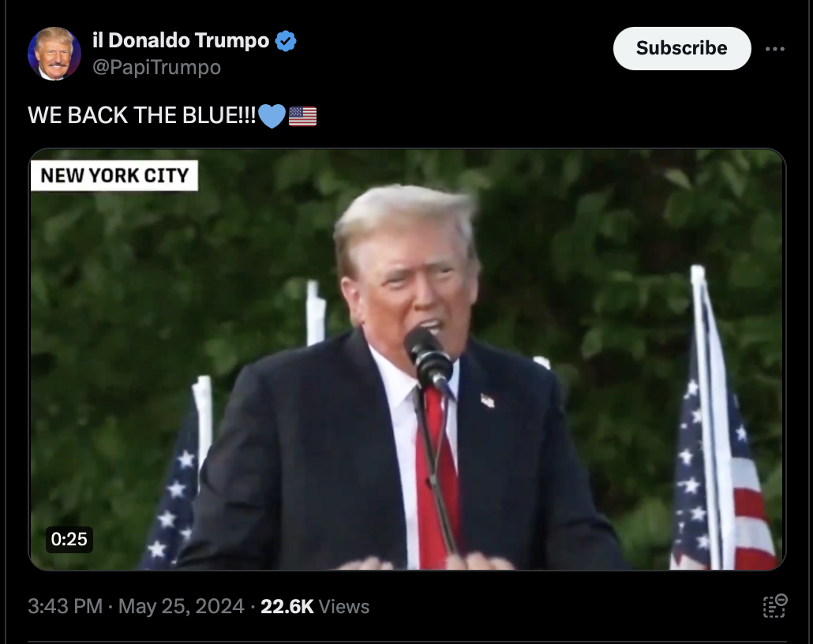Viewport: 813px width, 644px height.
Task: Click the May 25, 2024 post date
Action: click(x=181, y=606)
